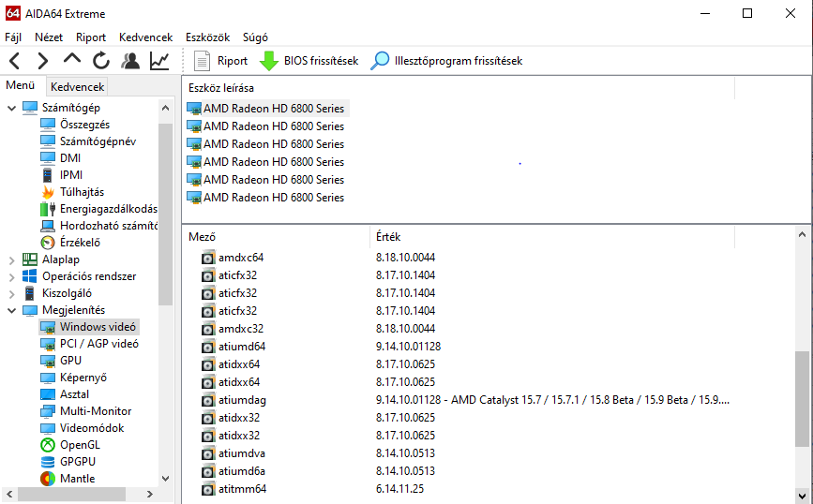The height and width of the screenshot is (504, 813).
Task: Collapse the Megjelenítés tree node
Action: coord(11,311)
